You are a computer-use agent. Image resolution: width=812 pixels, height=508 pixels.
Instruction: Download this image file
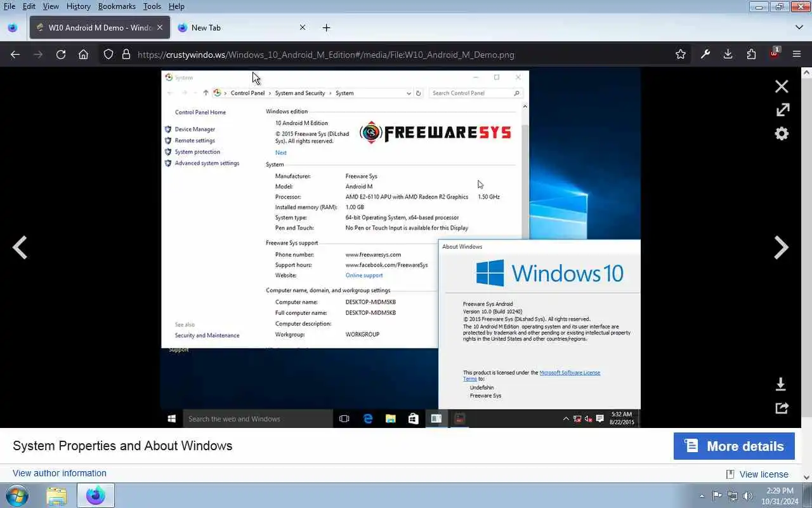pyautogui.click(x=781, y=384)
